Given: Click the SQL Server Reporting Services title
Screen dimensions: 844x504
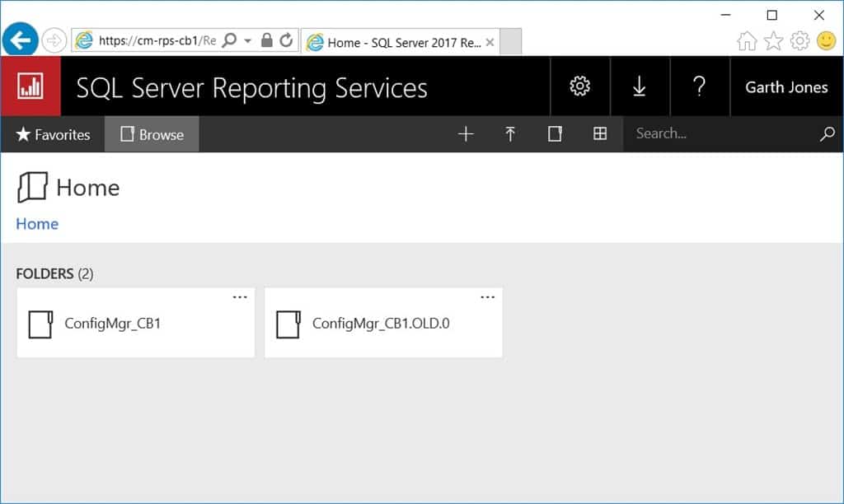Looking at the screenshot, I should pos(251,88).
